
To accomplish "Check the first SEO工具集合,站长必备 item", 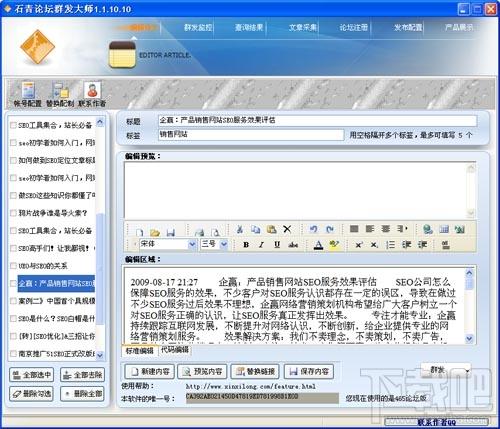I will [x=13, y=125].
